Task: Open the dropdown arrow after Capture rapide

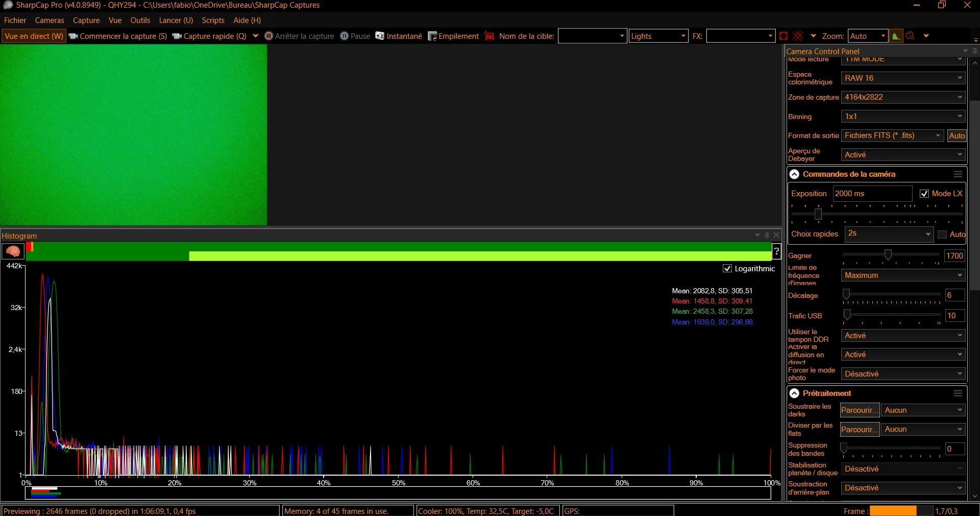Action: (x=255, y=36)
